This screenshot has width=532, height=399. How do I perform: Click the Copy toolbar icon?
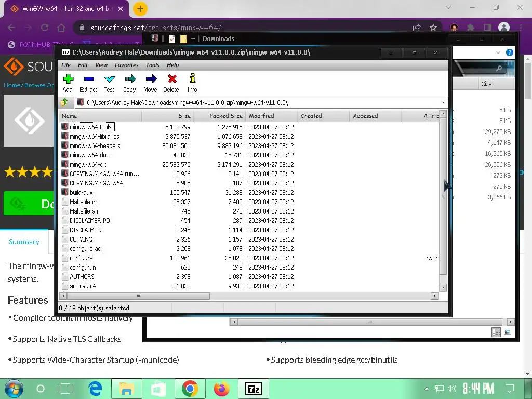(129, 83)
